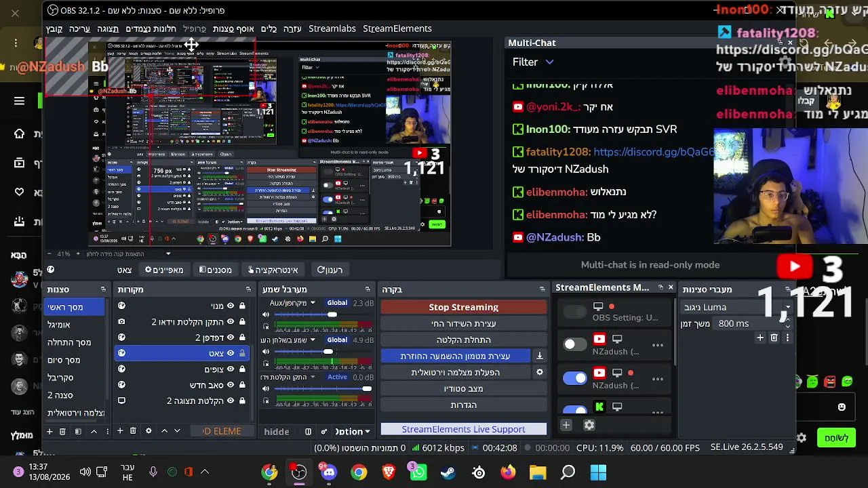The image size is (868, 488).
Task: Open הגדרות settings button in controls
Action: pyautogui.click(x=464, y=405)
